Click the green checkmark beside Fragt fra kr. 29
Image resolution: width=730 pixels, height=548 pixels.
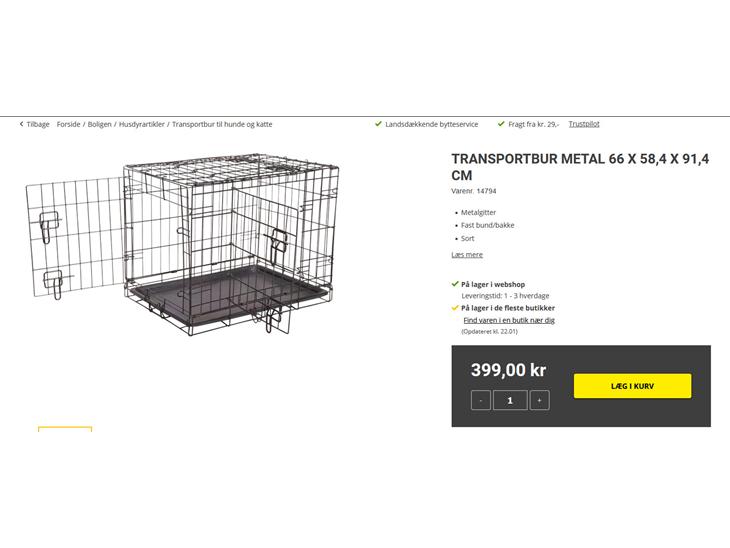(x=501, y=124)
